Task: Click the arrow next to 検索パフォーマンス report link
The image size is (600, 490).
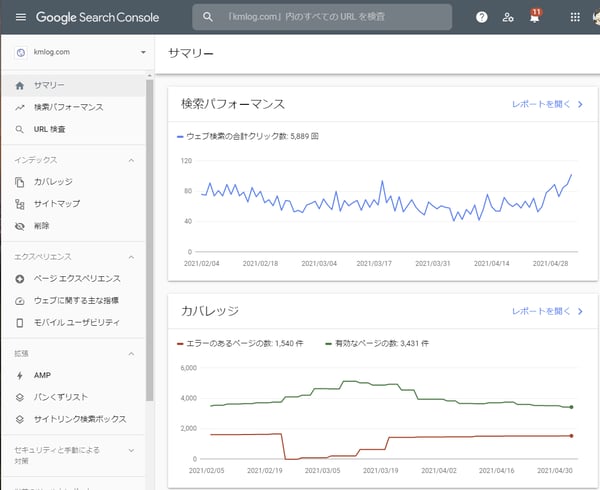Action: point(580,104)
